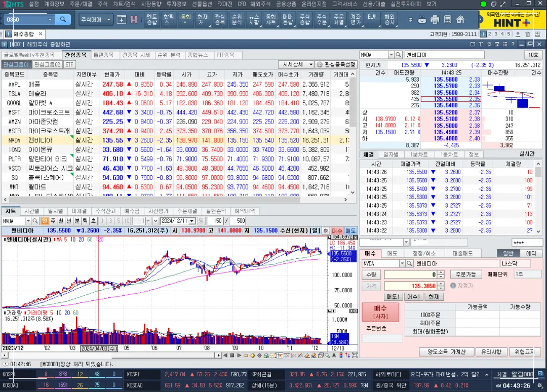Open the chart NVDA code dropdown arrow
Screen dimensions: 547x392
27,221
